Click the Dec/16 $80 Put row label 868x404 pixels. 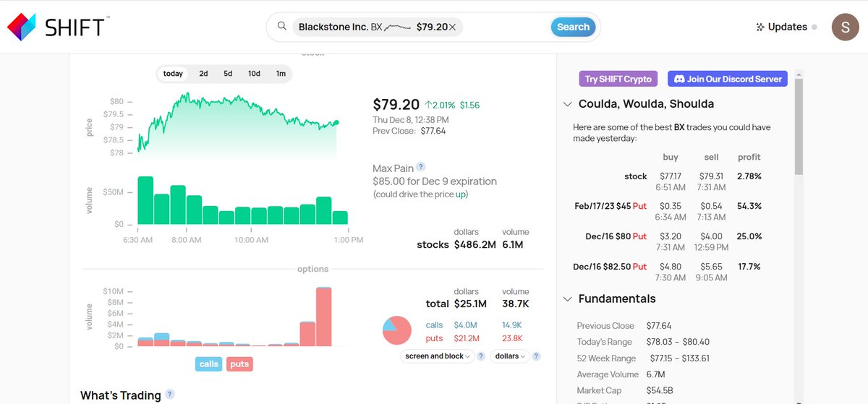click(x=616, y=236)
